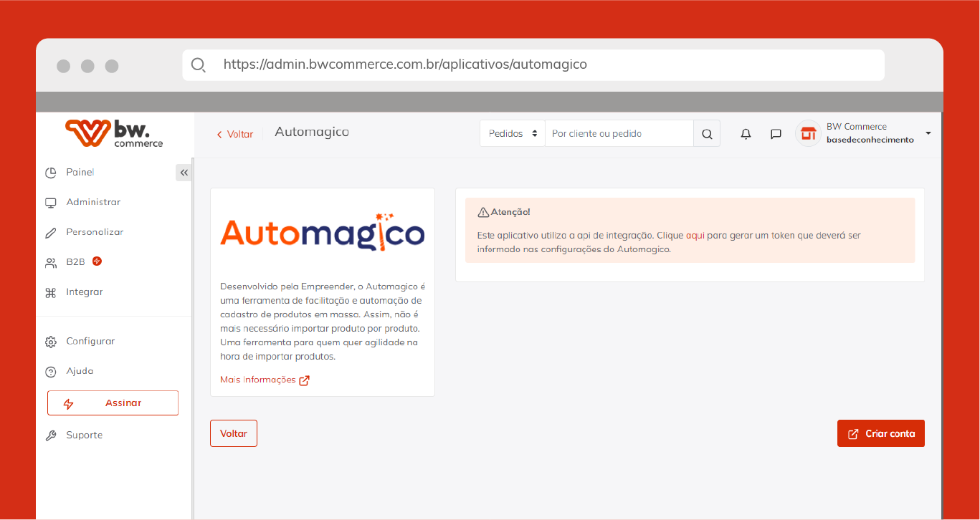Open the chat messages icon
Image resolution: width=980 pixels, height=520 pixels.
[776, 134]
